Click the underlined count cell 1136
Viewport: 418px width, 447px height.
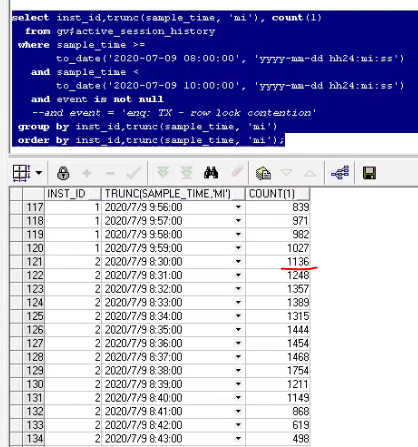tap(278, 262)
